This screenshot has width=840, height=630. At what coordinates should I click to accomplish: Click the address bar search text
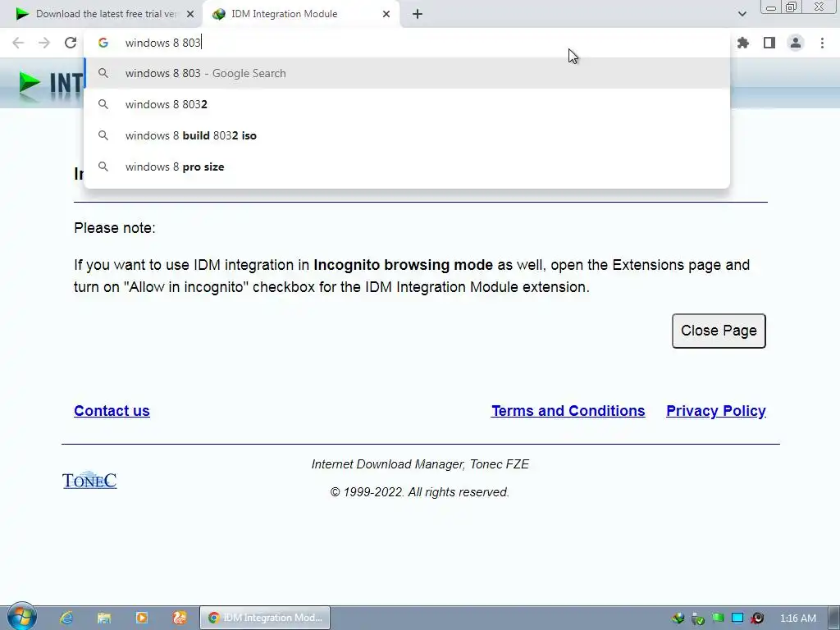163,43
